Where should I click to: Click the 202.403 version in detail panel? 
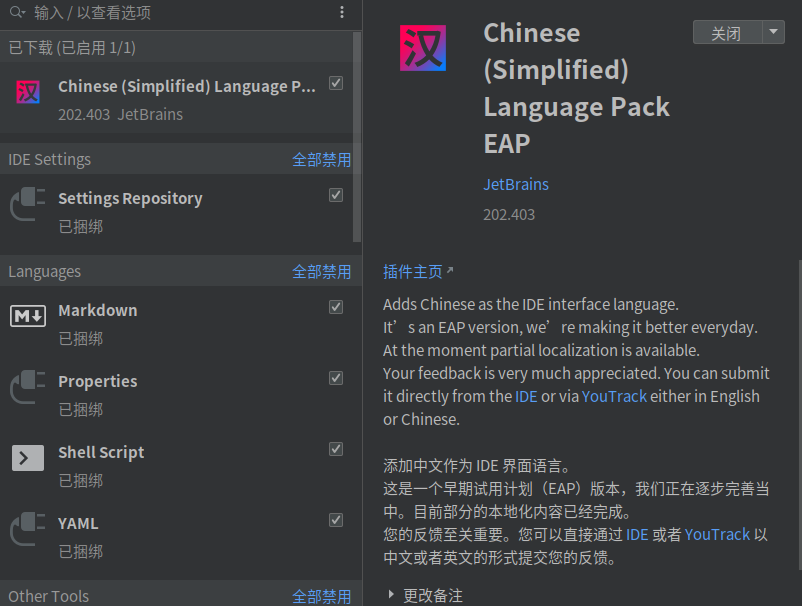[x=509, y=214]
